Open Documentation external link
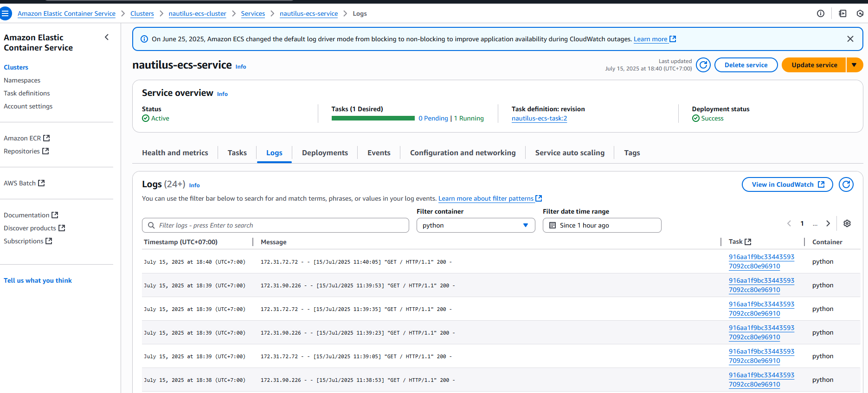Viewport: 868px width, 393px height. (x=31, y=215)
